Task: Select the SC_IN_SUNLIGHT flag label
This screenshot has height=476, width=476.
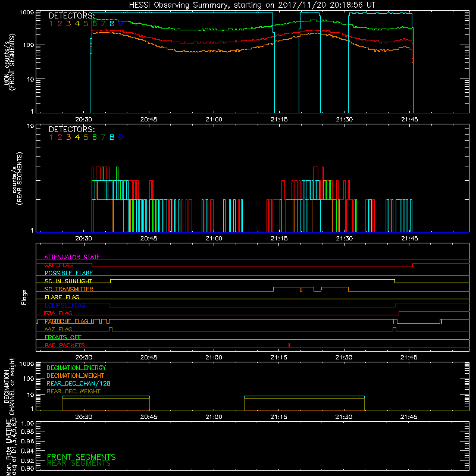Action: (68, 281)
